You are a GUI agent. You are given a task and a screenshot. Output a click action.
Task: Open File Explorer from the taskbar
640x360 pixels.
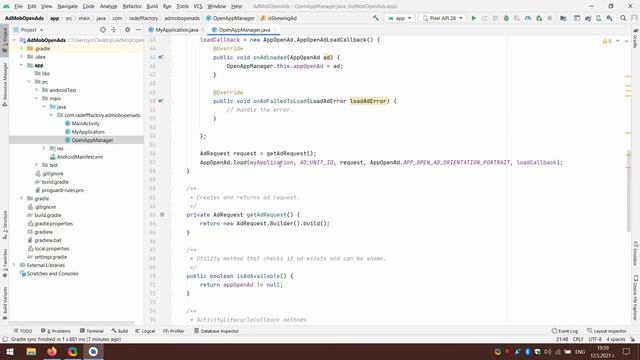[x=31, y=351]
